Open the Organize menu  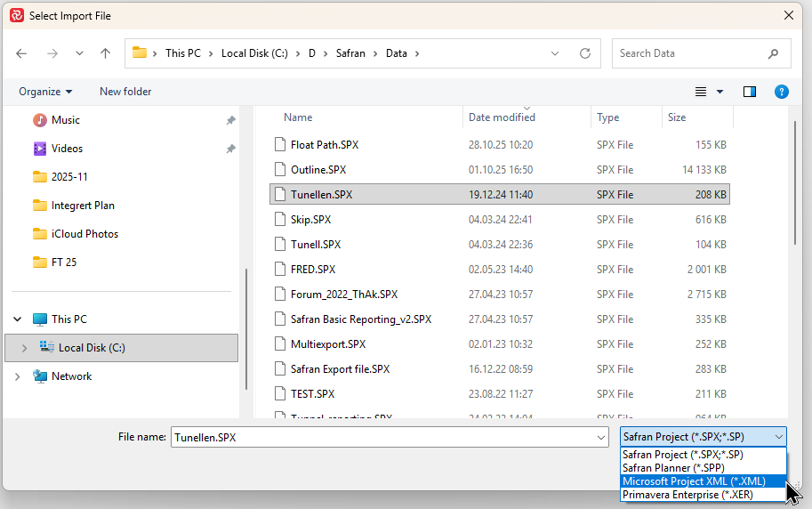point(45,92)
